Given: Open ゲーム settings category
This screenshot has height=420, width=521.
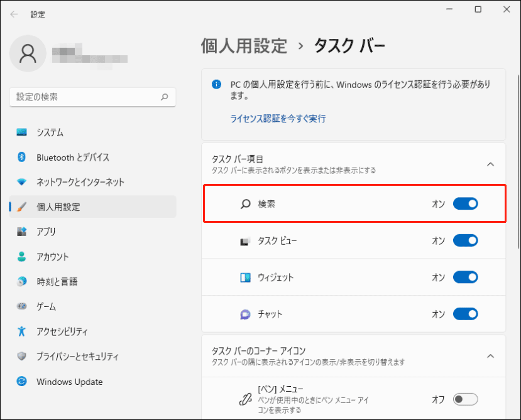Looking at the screenshot, I should pyautogui.click(x=93, y=306).
